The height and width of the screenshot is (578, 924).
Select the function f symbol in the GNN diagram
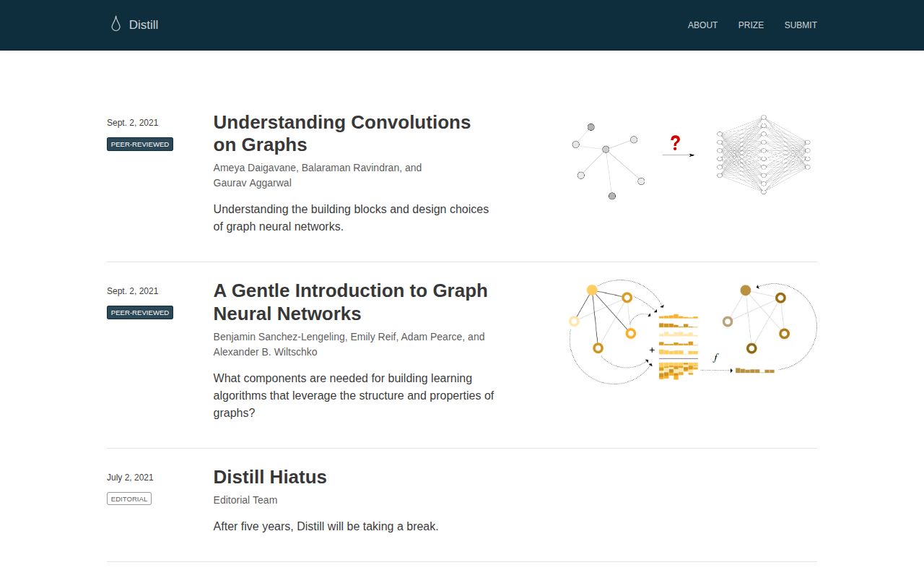pyautogui.click(x=715, y=357)
